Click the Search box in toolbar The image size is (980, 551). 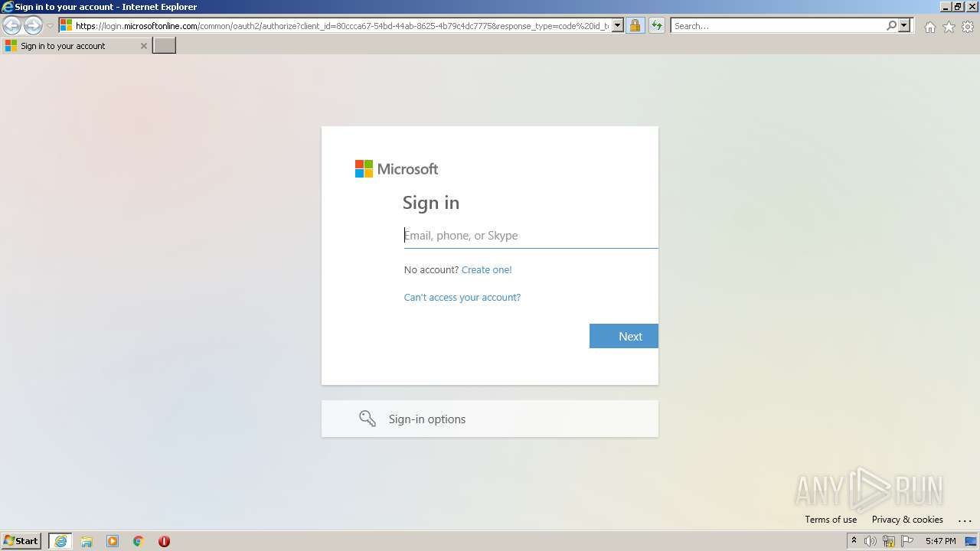(x=778, y=25)
